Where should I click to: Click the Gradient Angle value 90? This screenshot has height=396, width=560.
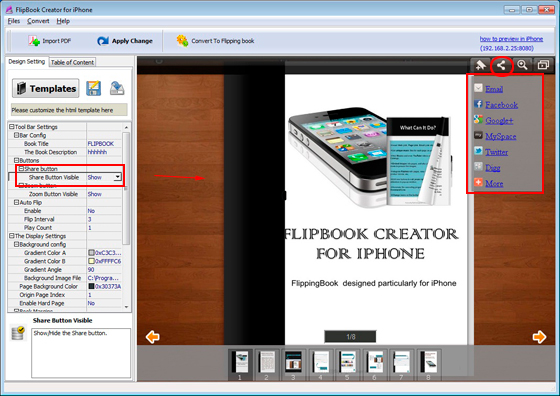[91, 270]
